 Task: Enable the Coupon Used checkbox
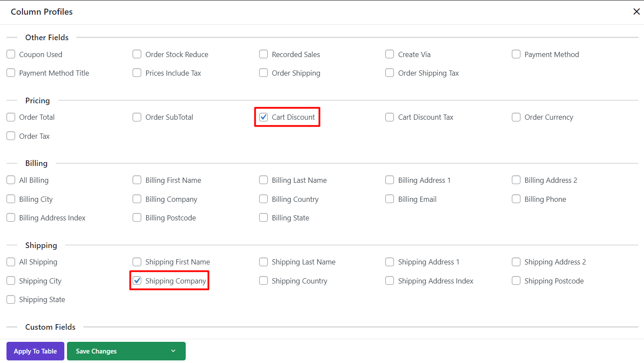pos(11,54)
